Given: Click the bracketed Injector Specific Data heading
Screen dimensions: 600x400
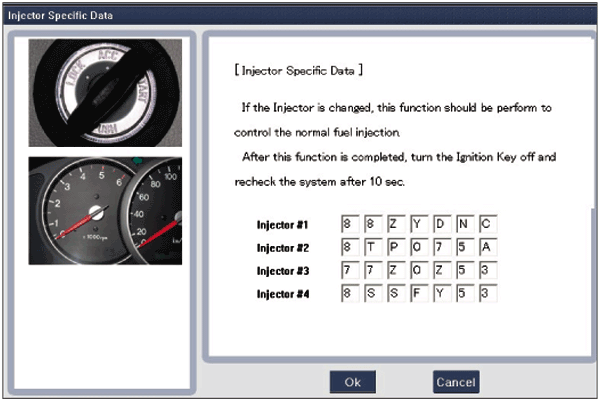Looking at the screenshot, I should point(298,70).
